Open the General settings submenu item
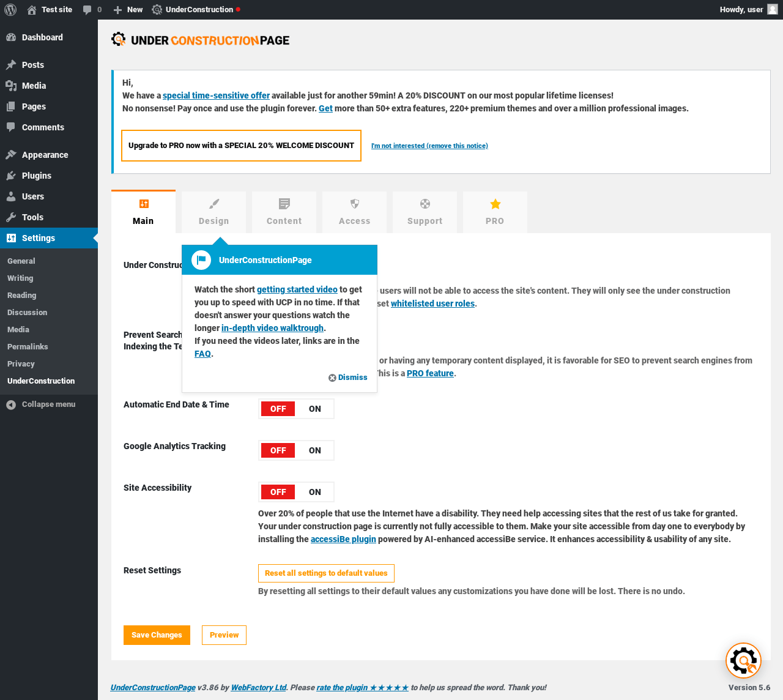Image resolution: width=783 pixels, height=700 pixels. tap(21, 261)
